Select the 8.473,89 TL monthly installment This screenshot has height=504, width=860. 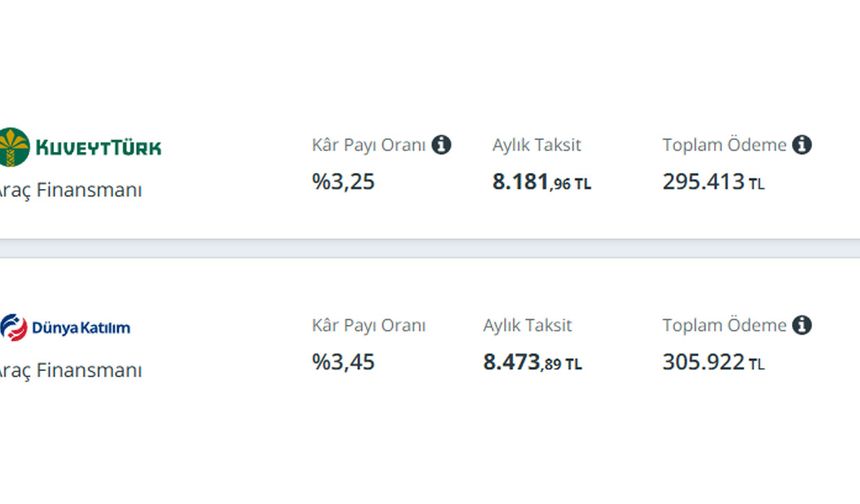coord(533,362)
